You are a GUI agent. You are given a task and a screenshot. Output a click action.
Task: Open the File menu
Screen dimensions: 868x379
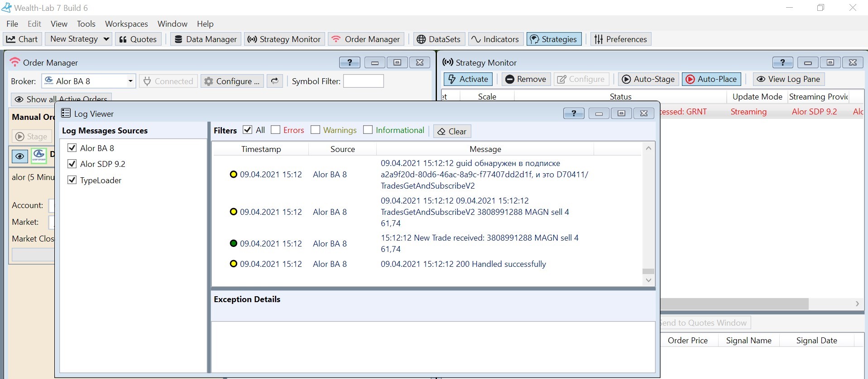point(12,24)
